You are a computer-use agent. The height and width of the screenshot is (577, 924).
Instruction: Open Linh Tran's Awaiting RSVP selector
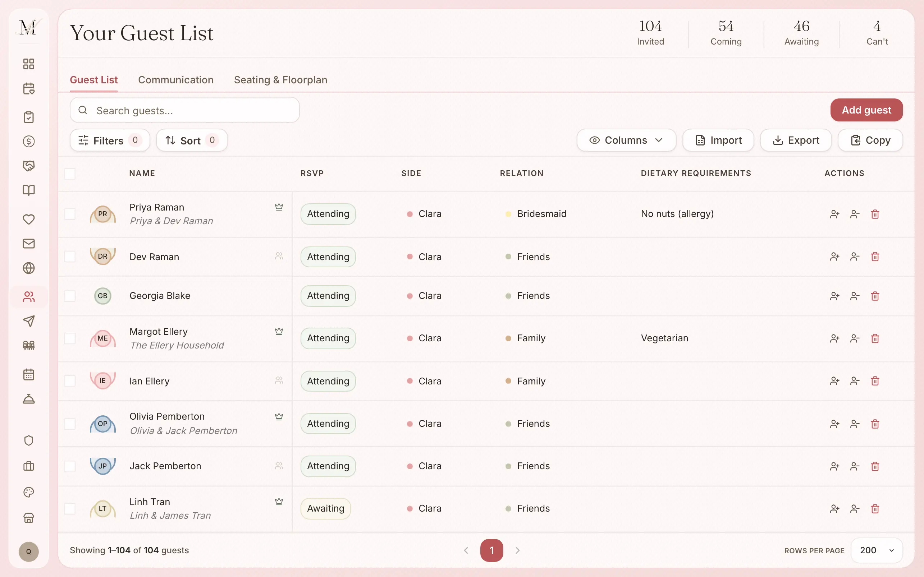[326, 508]
